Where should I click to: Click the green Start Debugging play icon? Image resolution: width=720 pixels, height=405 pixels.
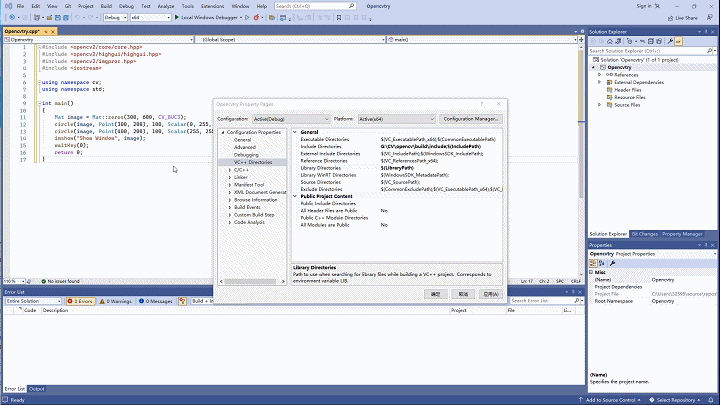click(x=177, y=17)
